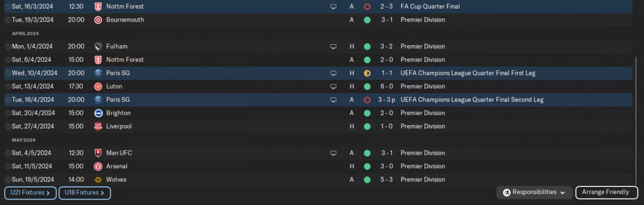The height and width of the screenshot is (205, 644).
Task: Open the Responsibilities dropdown
Action: click(x=534, y=192)
